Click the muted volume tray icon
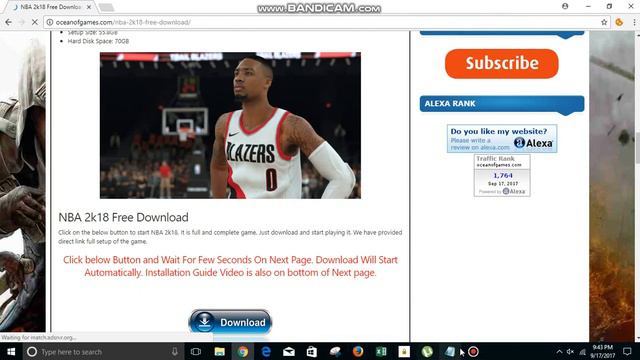Screen dimensions: 640x360 571,351
